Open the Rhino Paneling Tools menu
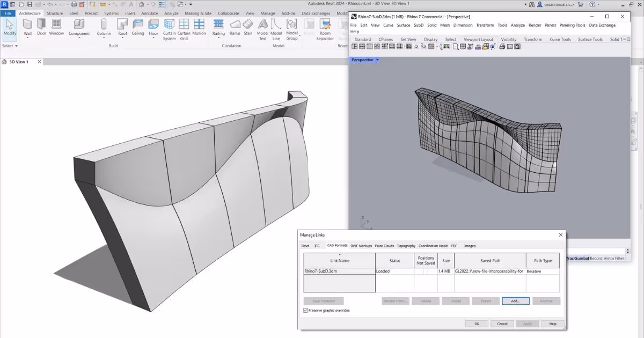 (573, 25)
